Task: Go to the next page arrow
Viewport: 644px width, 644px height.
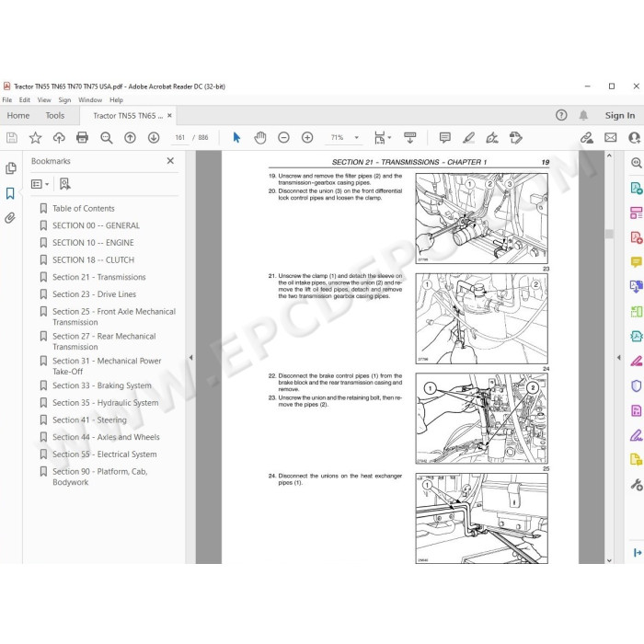Action: coord(154,138)
